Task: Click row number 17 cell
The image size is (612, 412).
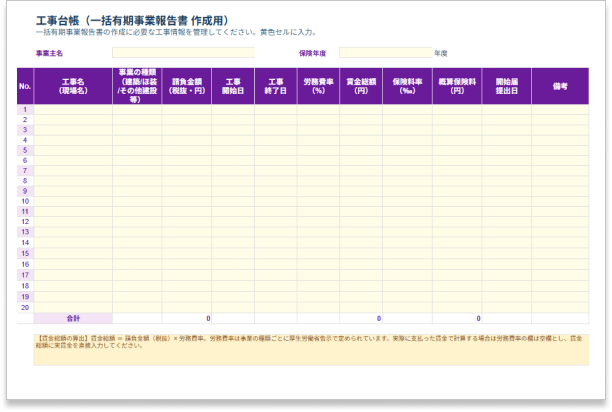Action: click(x=25, y=275)
